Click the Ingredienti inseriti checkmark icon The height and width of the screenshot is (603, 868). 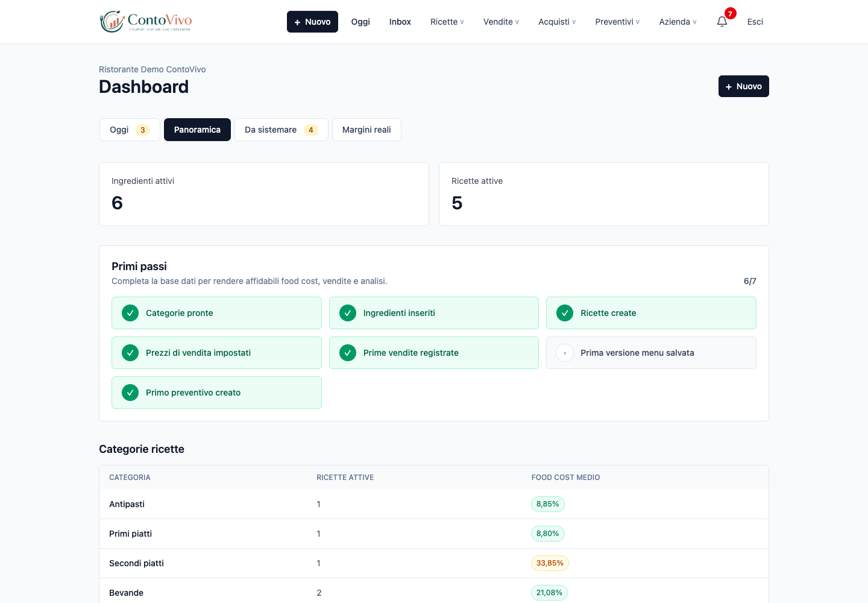(x=348, y=313)
